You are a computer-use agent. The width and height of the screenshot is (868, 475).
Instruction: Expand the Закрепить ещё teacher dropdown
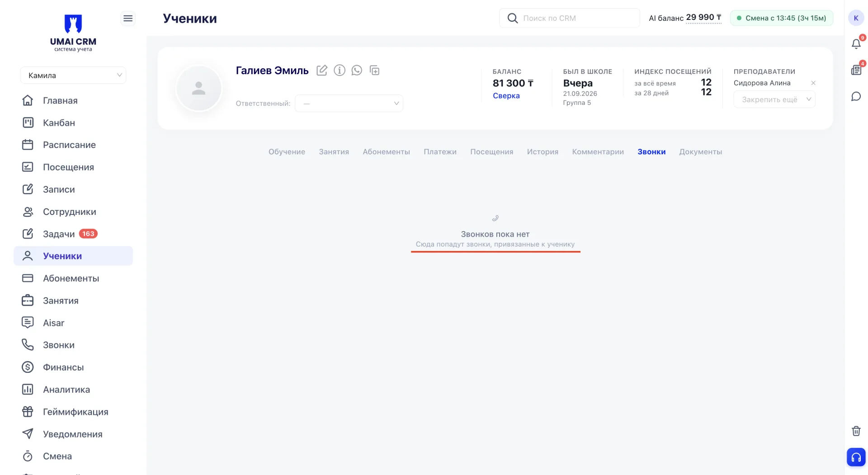(774, 100)
